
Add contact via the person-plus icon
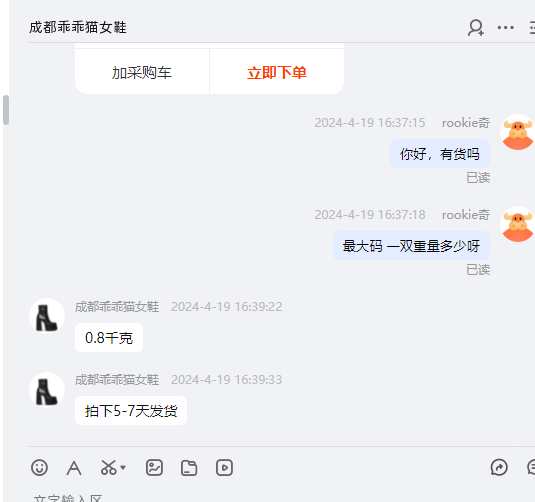pyautogui.click(x=476, y=28)
